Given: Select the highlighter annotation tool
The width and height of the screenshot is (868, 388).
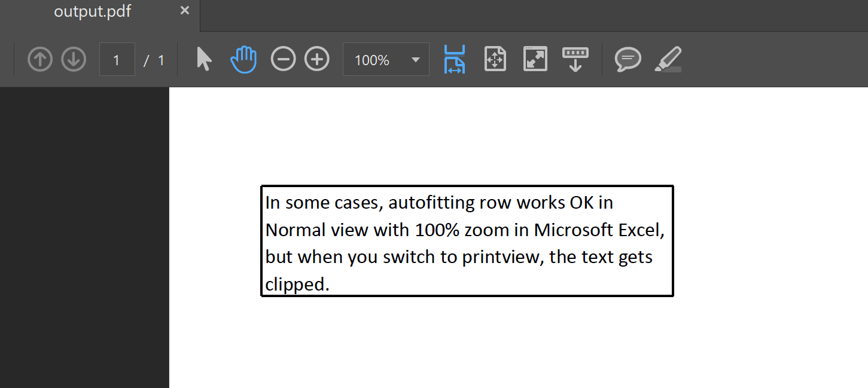Looking at the screenshot, I should [668, 59].
